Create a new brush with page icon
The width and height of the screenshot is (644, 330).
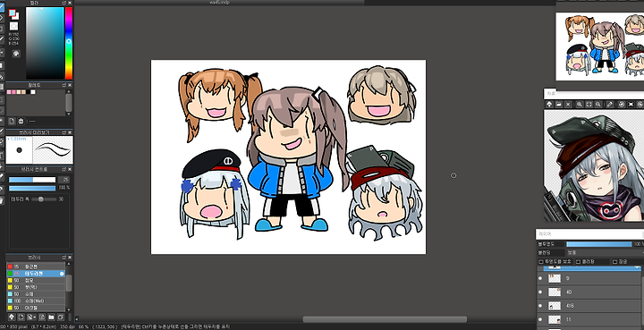[21, 317]
